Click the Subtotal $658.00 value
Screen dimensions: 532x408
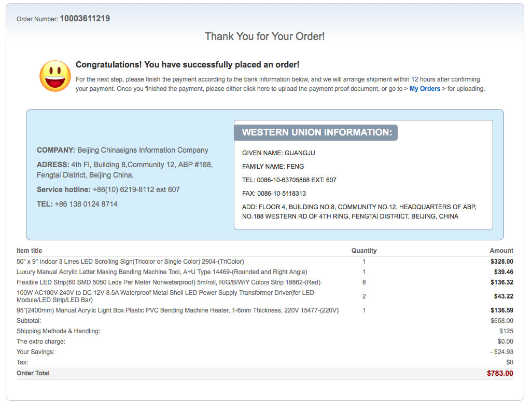tap(502, 321)
